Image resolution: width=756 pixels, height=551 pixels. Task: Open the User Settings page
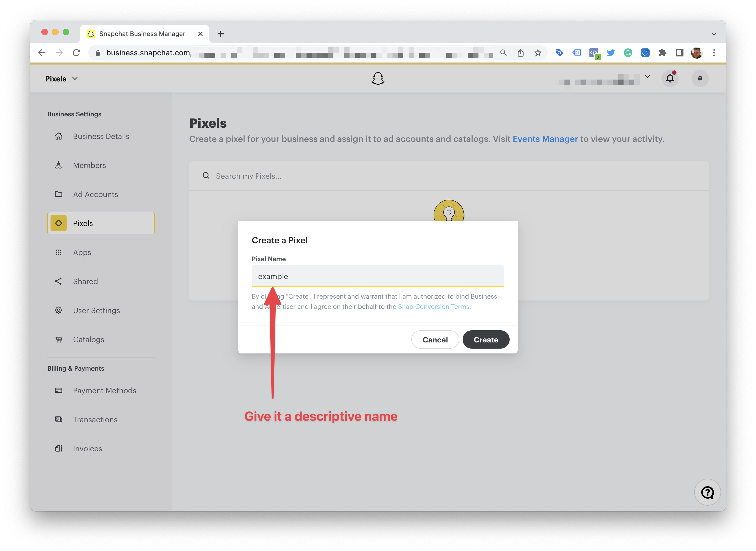pos(96,310)
